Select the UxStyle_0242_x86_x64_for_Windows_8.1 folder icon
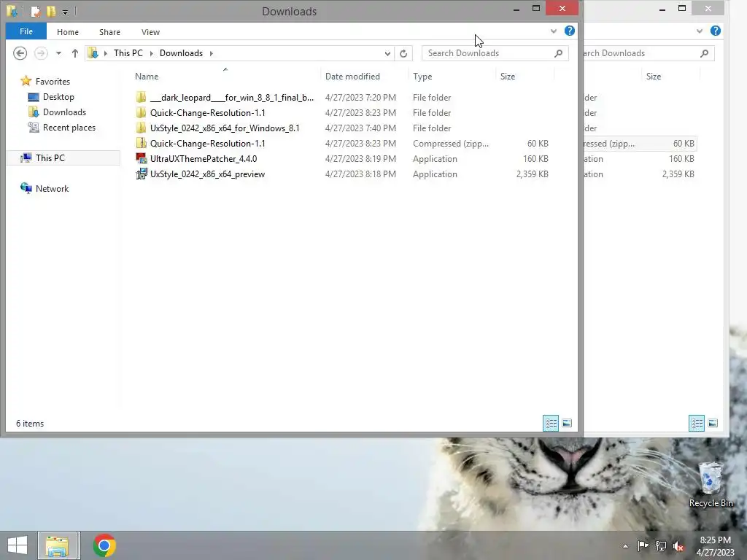 click(141, 128)
